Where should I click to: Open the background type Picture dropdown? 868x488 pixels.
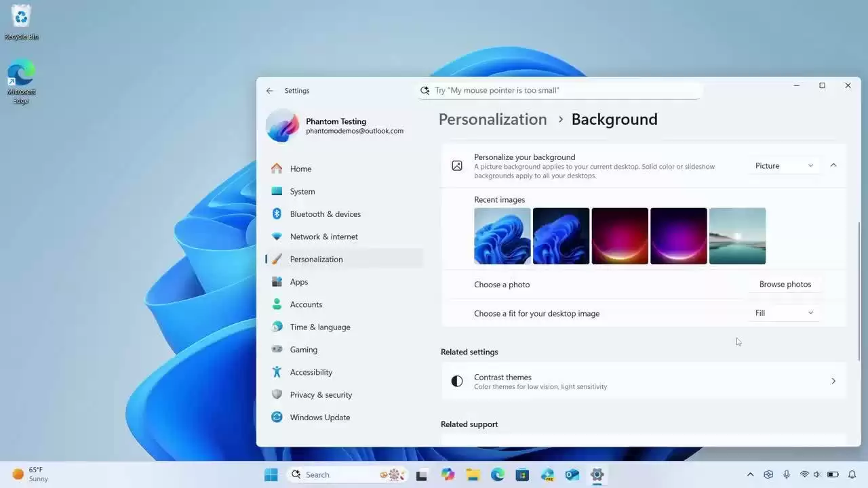tap(784, 165)
